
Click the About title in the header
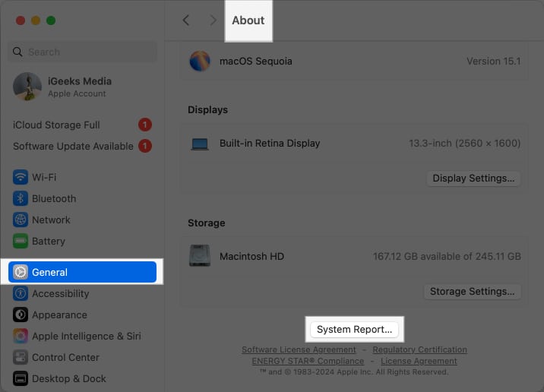click(x=248, y=20)
